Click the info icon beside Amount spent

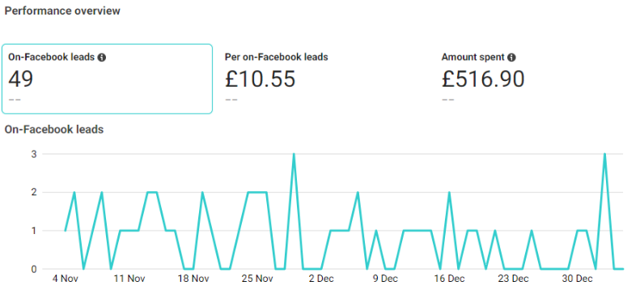(511, 58)
